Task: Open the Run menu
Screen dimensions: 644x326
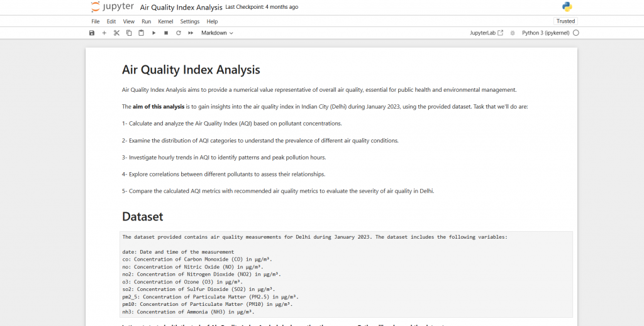Action: pos(146,21)
